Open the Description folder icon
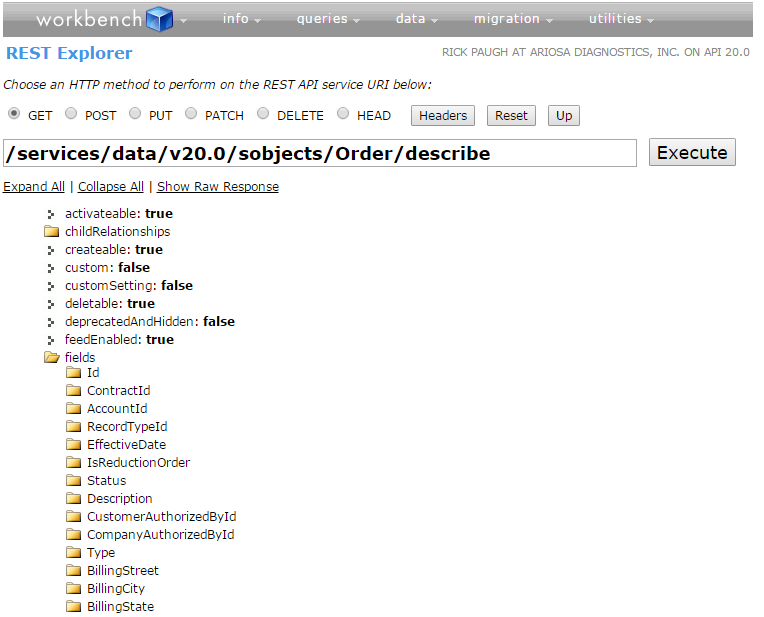Viewport: 764px width, 617px height. click(73, 498)
